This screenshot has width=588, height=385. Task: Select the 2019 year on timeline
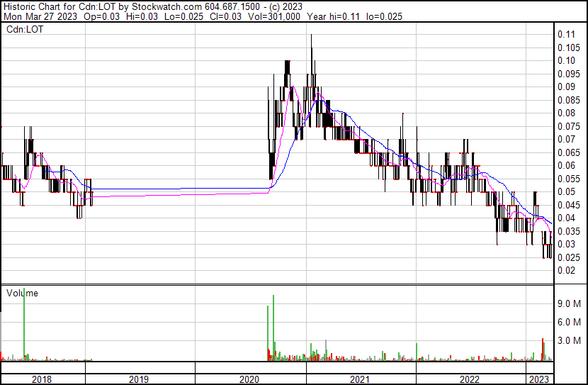pos(139,379)
